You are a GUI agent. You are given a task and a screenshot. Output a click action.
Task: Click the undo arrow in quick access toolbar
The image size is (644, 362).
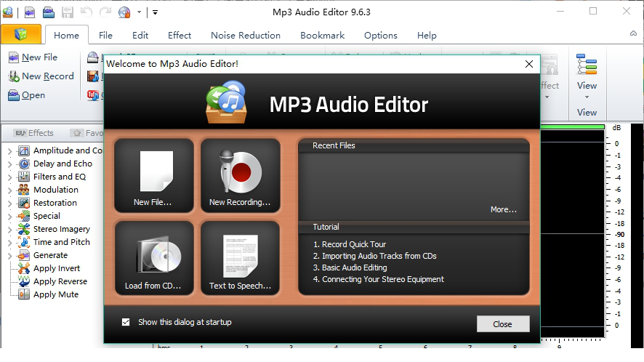tap(86, 12)
